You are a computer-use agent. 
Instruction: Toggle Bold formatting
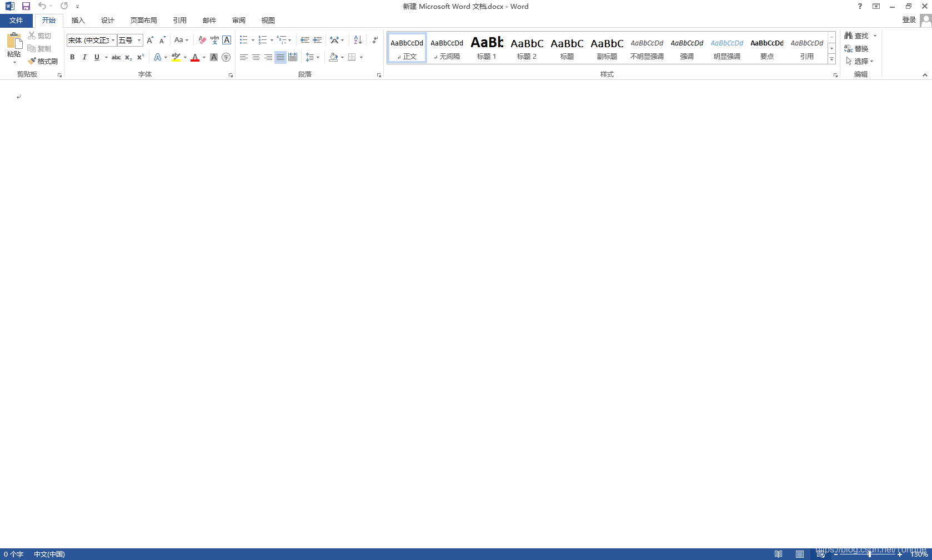(72, 57)
